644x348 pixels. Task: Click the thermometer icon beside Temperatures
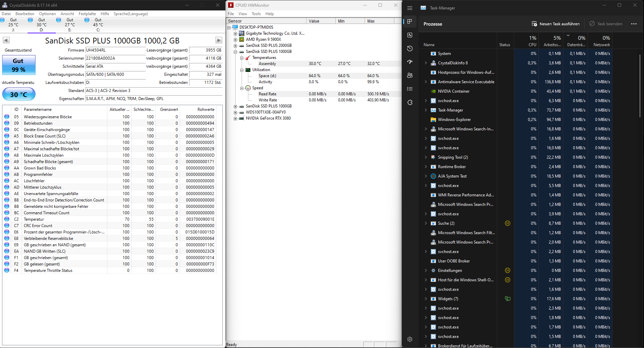(248, 58)
